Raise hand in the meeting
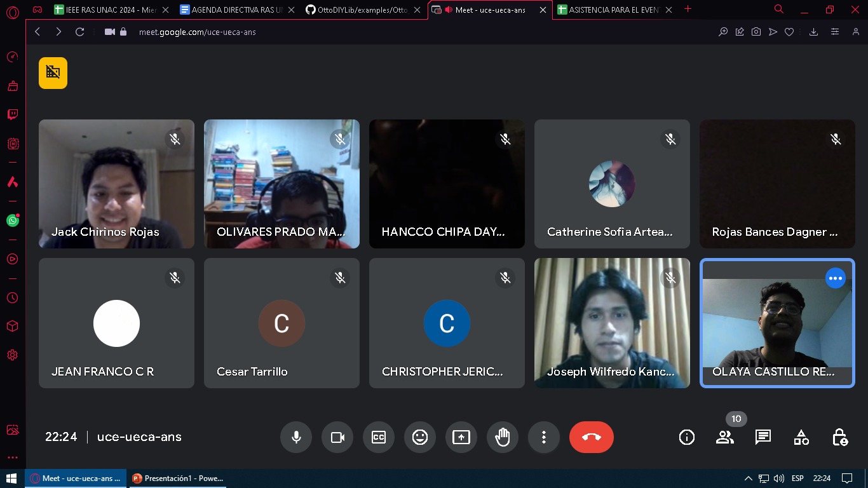868x488 pixels. 503,437
